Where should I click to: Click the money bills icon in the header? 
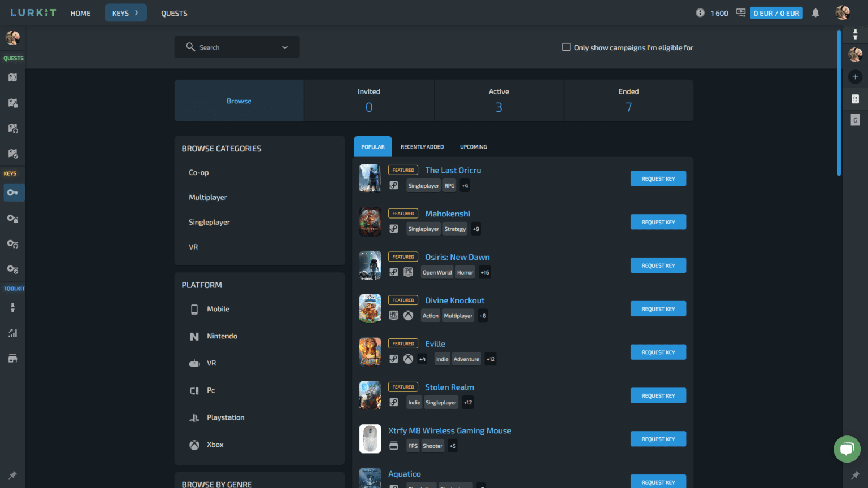click(x=740, y=13)
